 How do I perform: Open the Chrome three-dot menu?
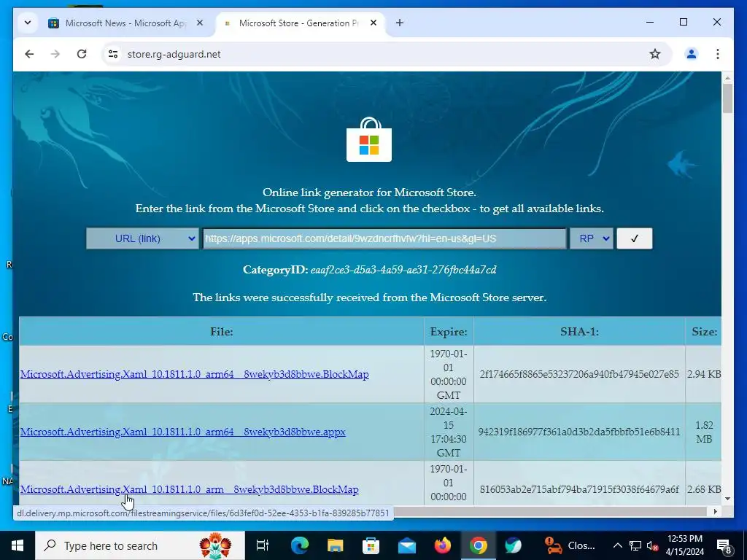pos(718,54)
